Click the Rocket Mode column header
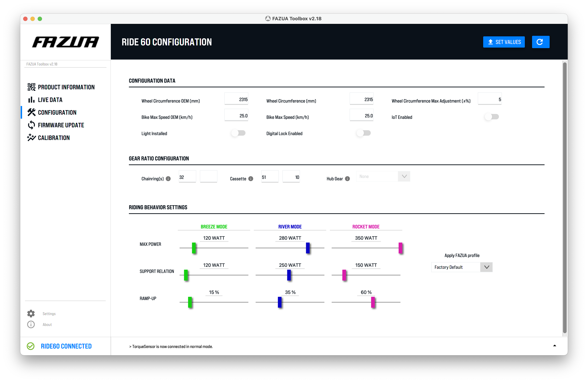The width and height of the screenshot is (588, 382). (366, 226)
